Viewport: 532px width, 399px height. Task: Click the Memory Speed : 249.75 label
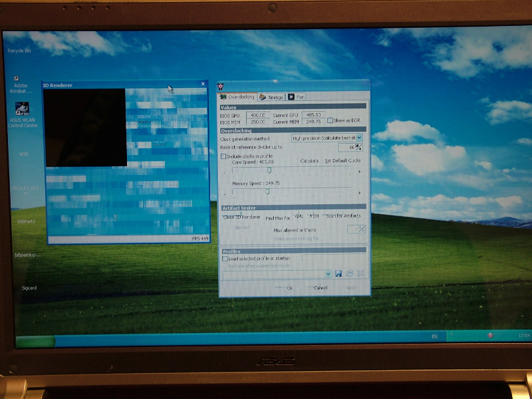(x=256, y=184)
